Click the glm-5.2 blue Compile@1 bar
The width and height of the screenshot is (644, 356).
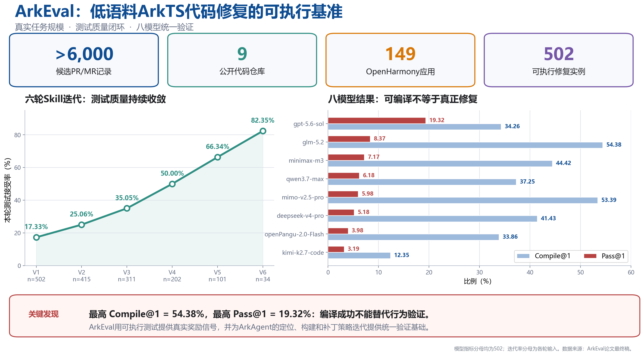[465, 145]
